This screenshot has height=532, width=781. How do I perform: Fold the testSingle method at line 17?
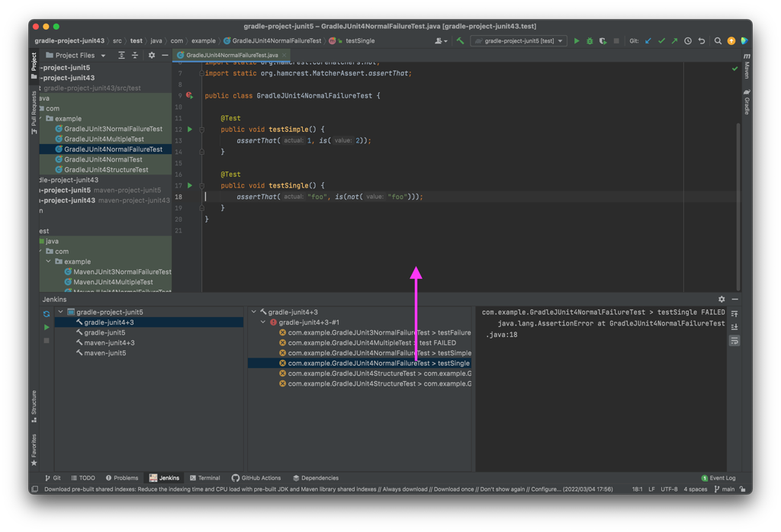[201, 186]
